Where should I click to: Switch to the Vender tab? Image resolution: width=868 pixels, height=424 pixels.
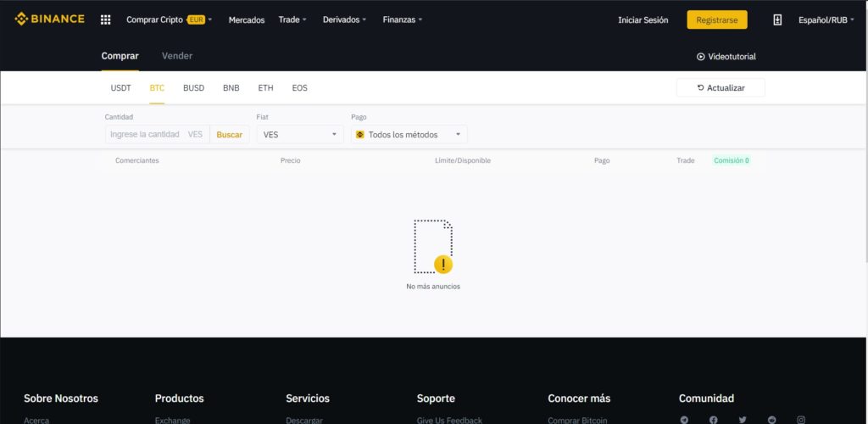click(177, 56)
